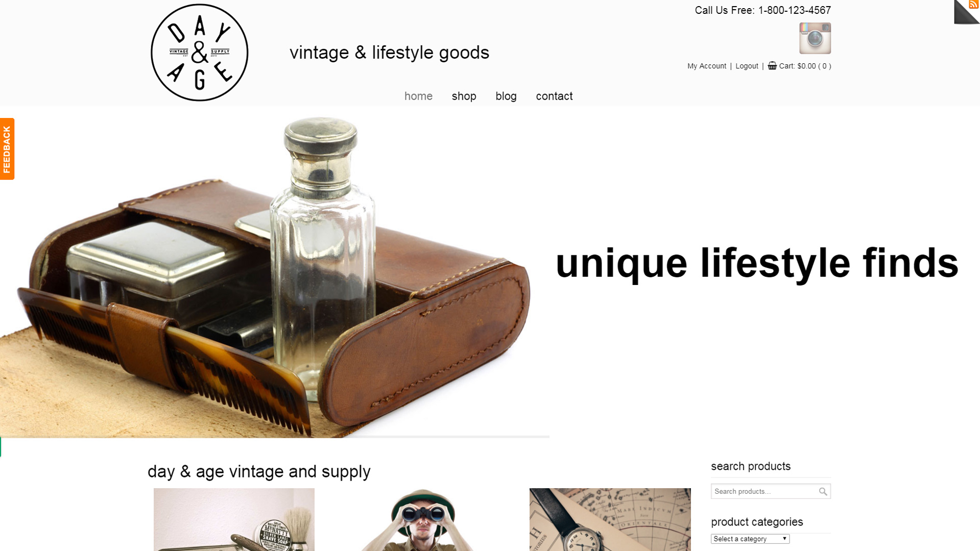Screen dimensions: 980x551
Task: Click the Logout link
Action: pyautogui.click(x=747, y=66)
